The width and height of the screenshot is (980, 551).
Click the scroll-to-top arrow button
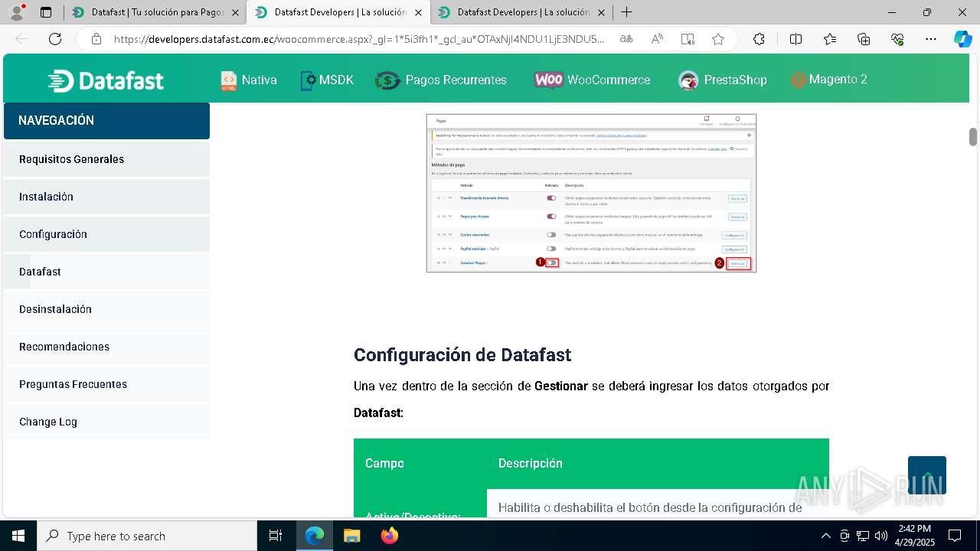[927, 475]
